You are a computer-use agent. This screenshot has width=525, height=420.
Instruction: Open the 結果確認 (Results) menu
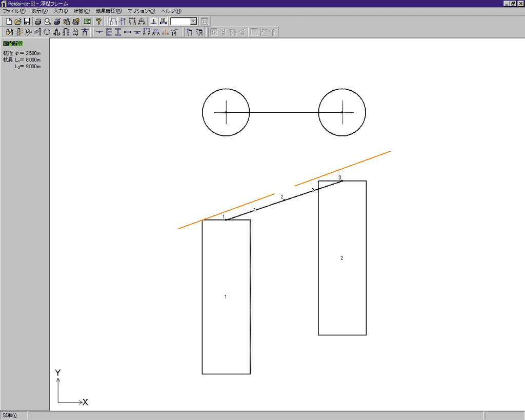(x=109, y=11)
